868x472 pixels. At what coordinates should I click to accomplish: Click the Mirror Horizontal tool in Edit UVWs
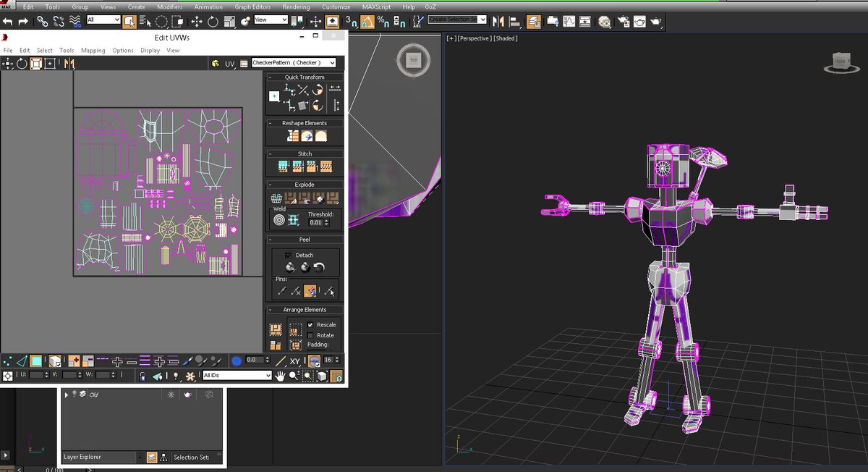pyautogui.click(x=69, y=64)
